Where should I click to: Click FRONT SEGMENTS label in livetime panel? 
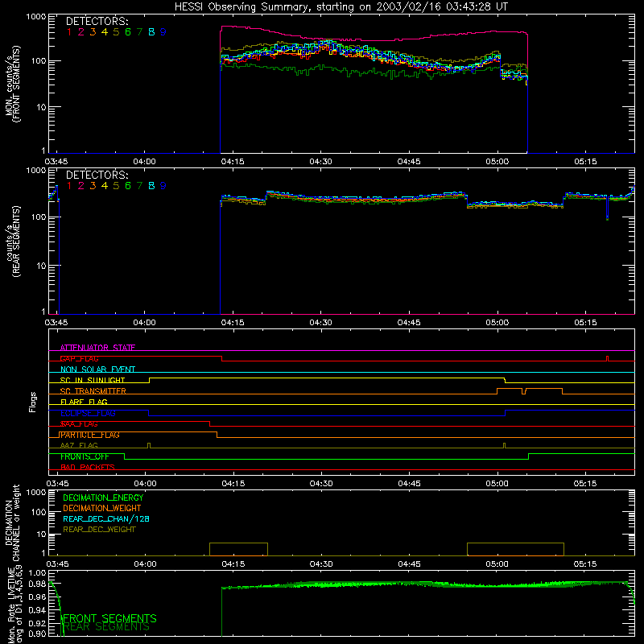109,618
